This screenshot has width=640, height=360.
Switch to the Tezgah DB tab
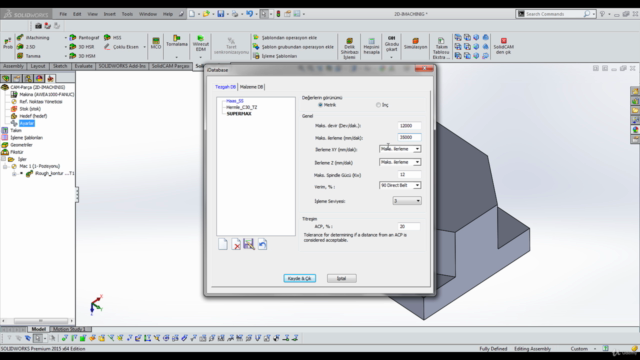pos(225,87)
